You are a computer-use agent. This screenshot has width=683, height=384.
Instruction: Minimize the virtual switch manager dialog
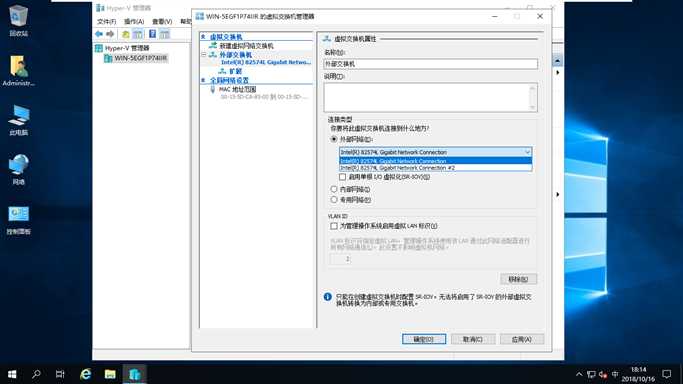(x=495, y=16)
